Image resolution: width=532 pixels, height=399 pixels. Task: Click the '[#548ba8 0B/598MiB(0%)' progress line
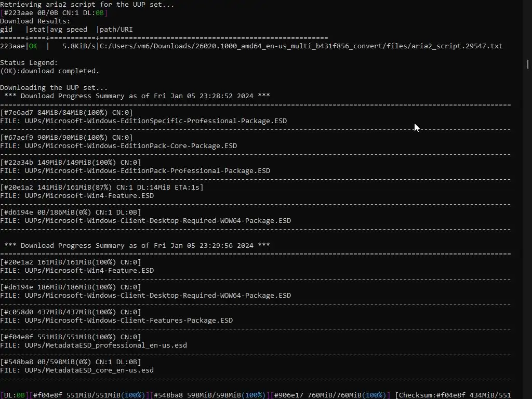71,362
